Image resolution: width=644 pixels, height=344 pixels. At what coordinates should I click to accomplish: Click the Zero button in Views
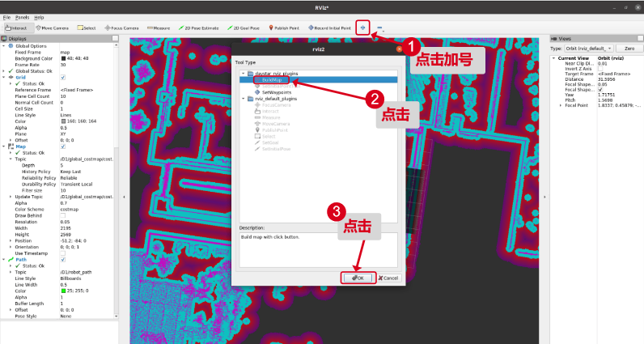click(x=629, y=49)
